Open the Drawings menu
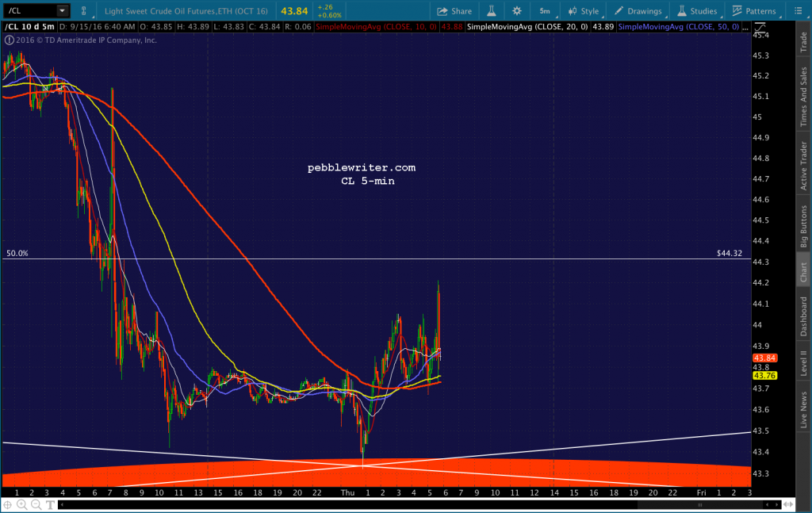 click(x=638, y=11)
